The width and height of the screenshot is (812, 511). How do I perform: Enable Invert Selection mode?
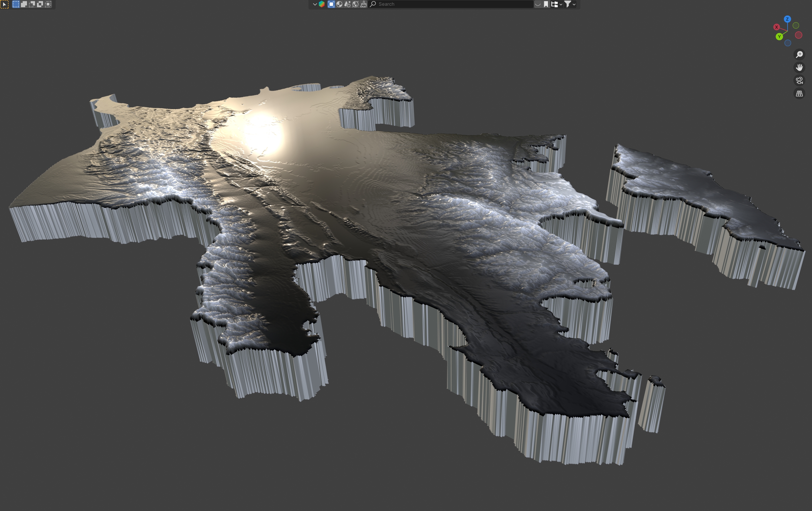coord(40,4)
